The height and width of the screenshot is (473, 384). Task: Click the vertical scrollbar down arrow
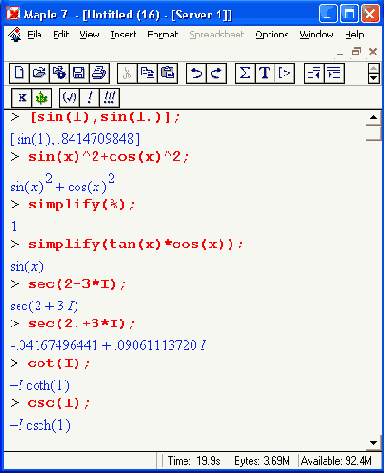(x=374, y=443)
